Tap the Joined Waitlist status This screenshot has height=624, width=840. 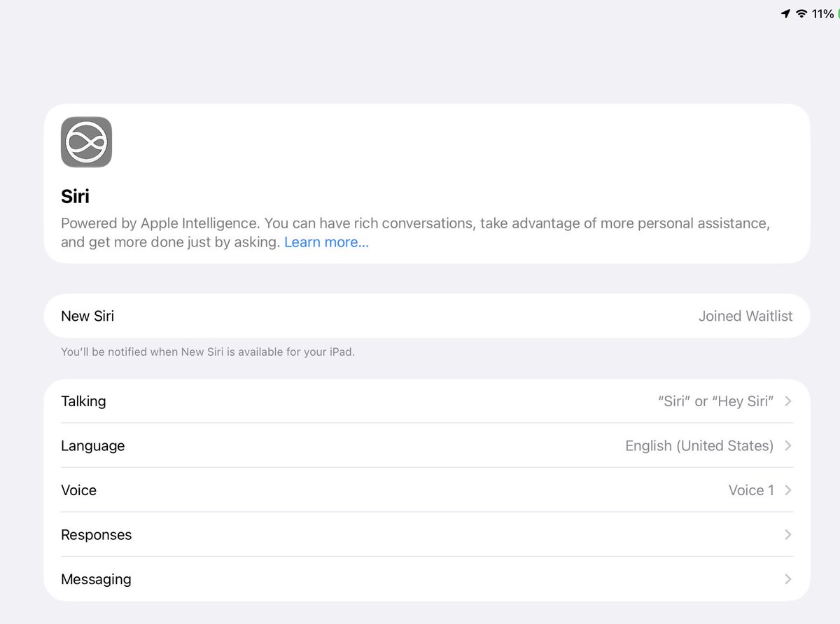pyautogui.click(x=745, y=316)
